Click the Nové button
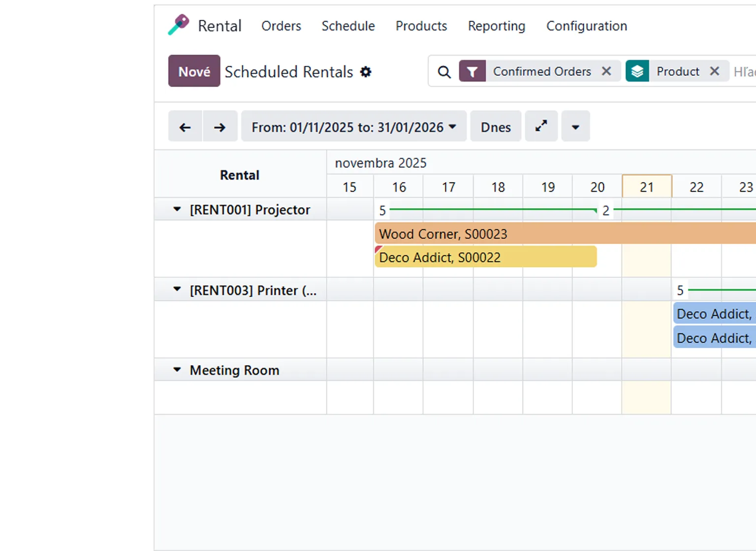This screenshot has width=756, height=551. (x=194, y=71)
